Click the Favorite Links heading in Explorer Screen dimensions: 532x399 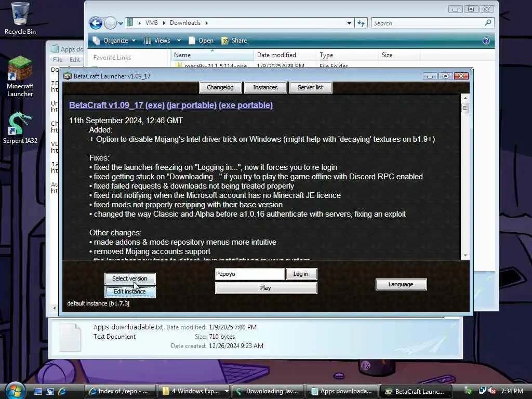pyautogui.click(x=112, y=58)
